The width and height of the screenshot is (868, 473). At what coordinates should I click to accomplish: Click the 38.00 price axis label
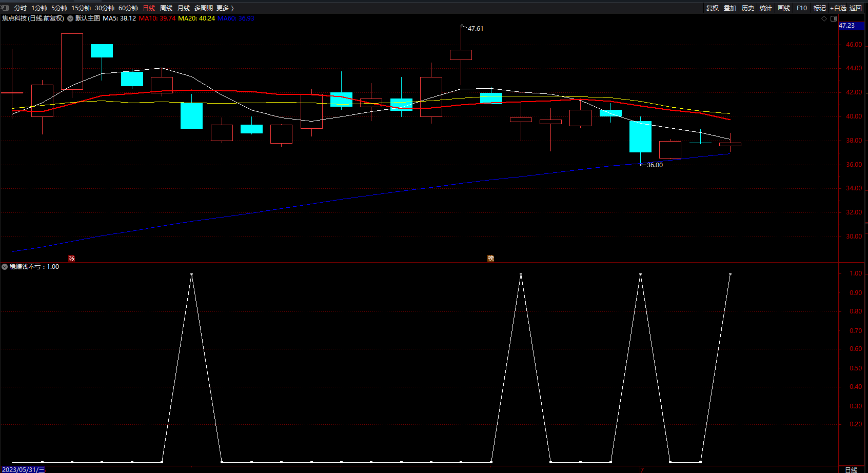point(854,141)
